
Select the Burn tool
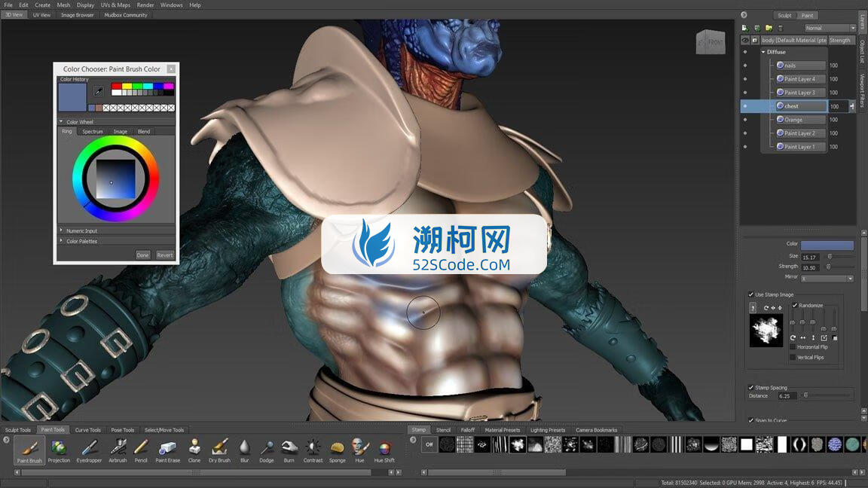coord(289,450)
